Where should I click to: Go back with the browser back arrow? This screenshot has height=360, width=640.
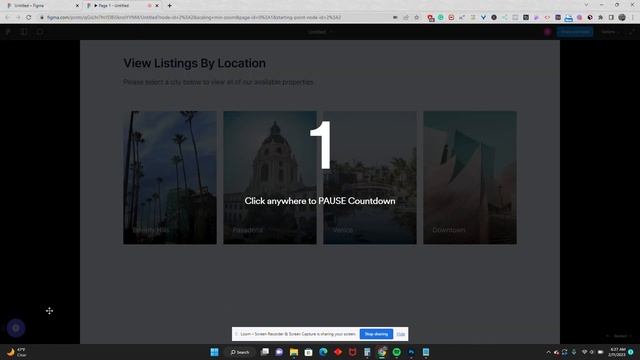click(x=7, y=18)
